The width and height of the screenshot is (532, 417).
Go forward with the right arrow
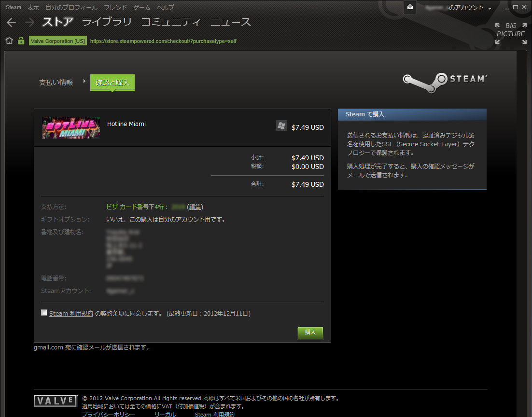(30, 22)
